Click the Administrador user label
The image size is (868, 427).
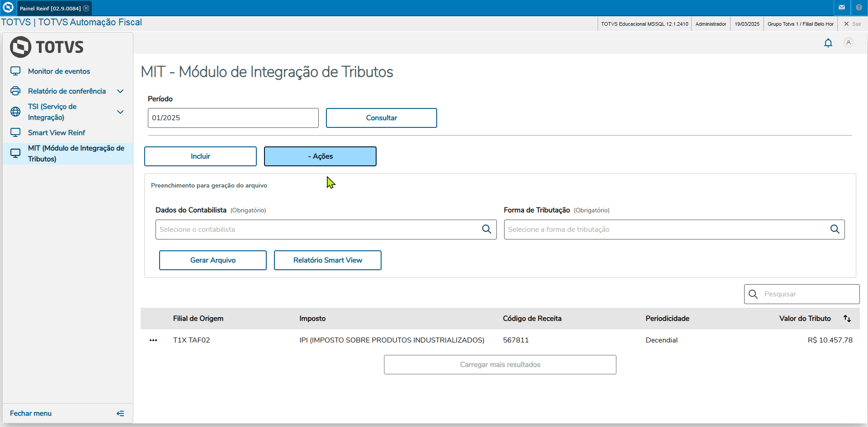[711, 24]
